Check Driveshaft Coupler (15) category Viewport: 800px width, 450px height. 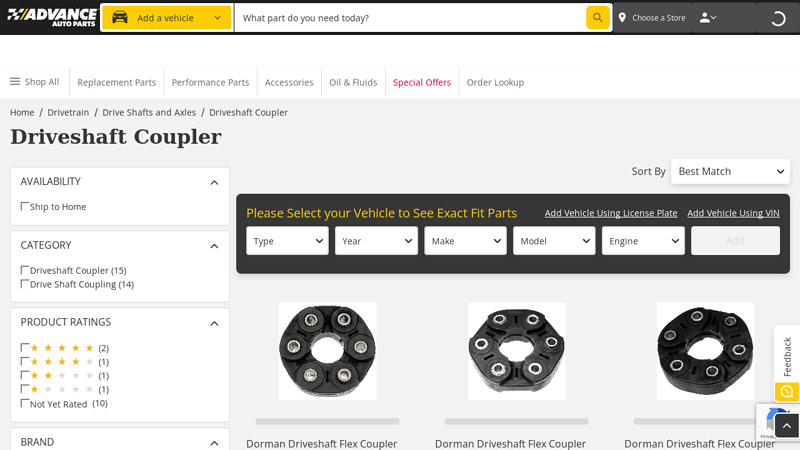24,270
